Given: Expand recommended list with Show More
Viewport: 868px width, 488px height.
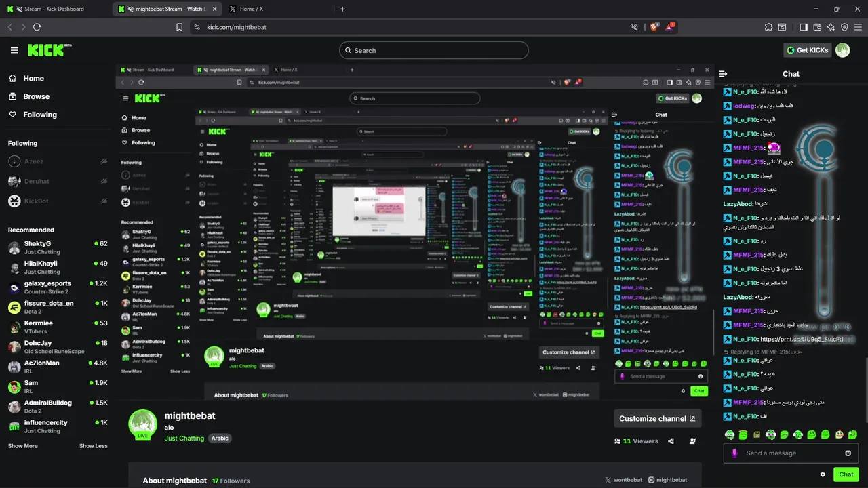Looking at the screenshot, I should (22, 446).
